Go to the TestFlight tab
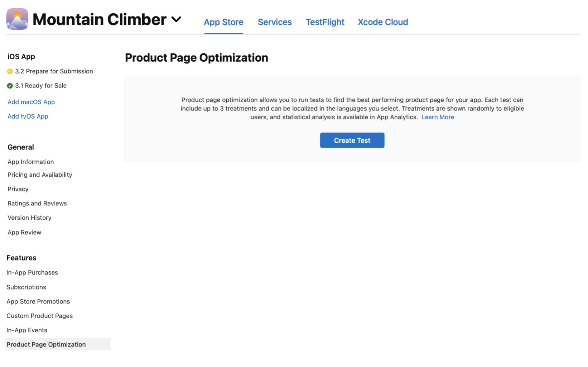The height and width of the screenshot is (367, 588). click(x=325, y=22)
